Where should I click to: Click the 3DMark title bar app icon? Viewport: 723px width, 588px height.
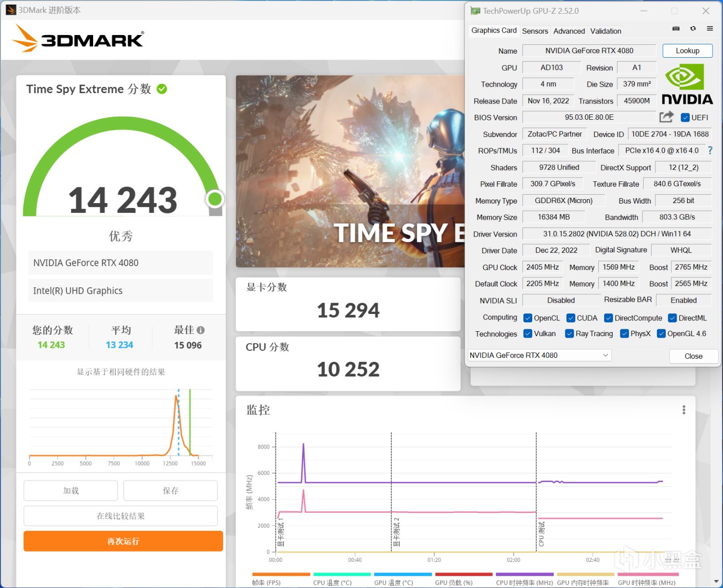click(x=11, y=10)
